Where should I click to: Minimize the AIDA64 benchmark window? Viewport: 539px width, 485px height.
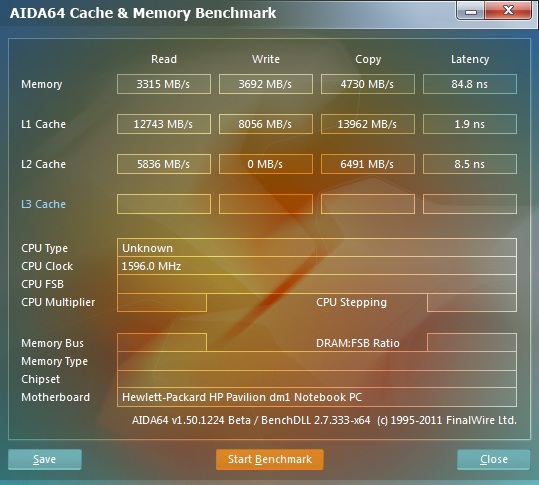(471, 11)
